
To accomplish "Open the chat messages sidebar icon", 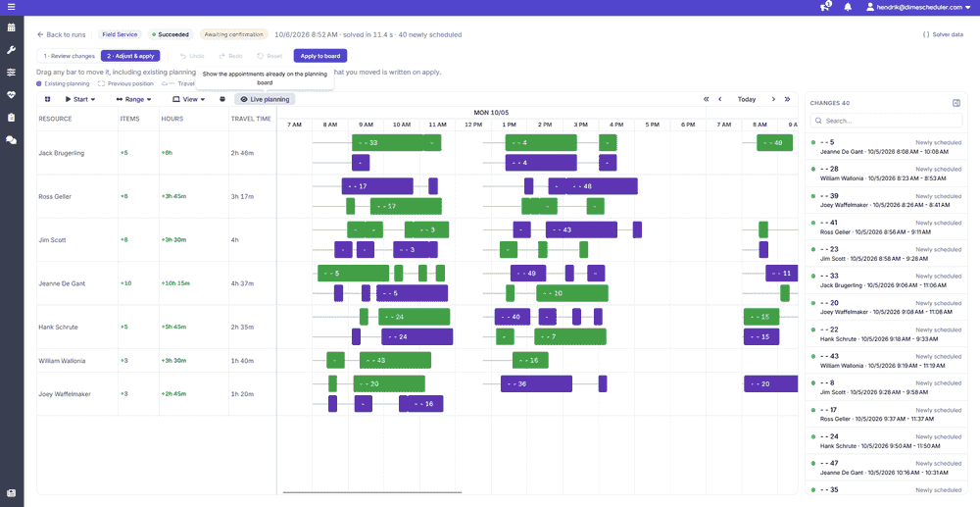I will click(11, 140).
